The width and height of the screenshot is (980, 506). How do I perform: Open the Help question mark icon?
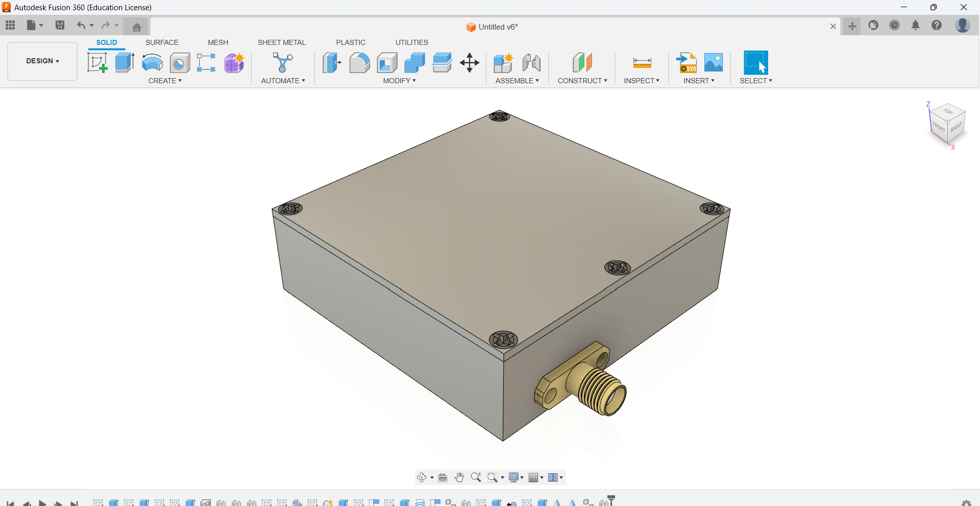click(937, 25)
